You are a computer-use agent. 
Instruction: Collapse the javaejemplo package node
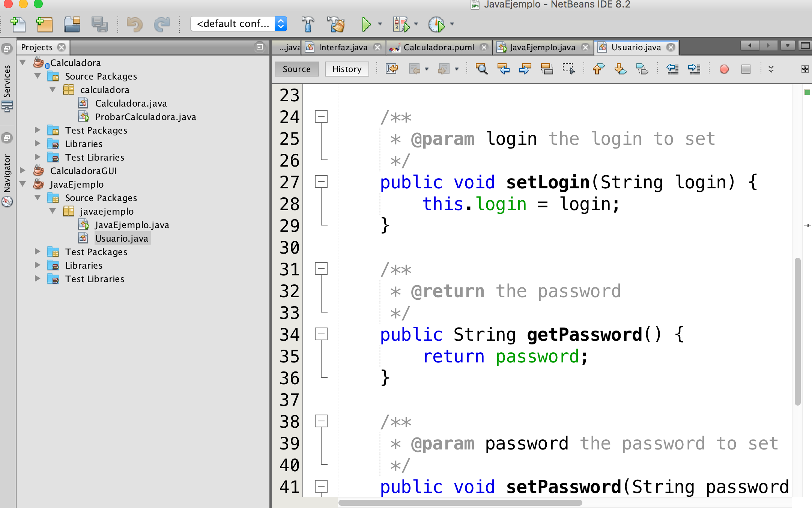pos(53,211)
